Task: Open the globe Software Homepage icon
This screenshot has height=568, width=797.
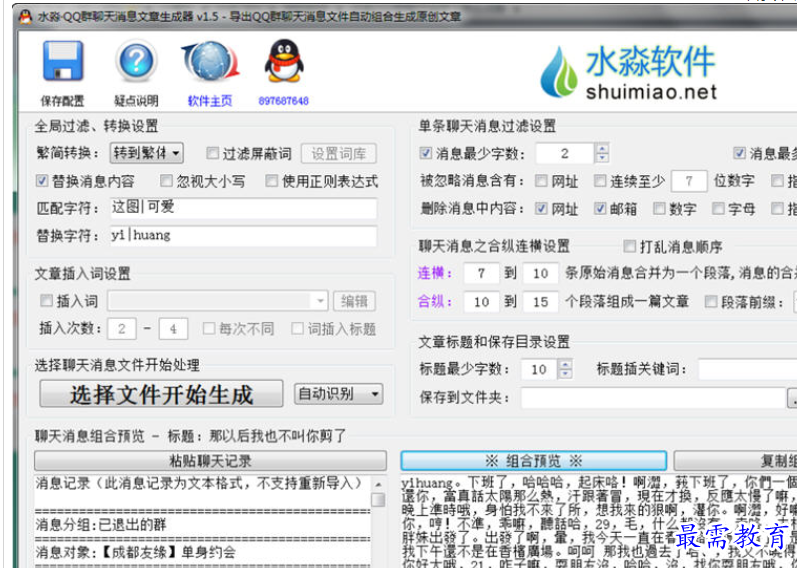Action: pos(210,62)
